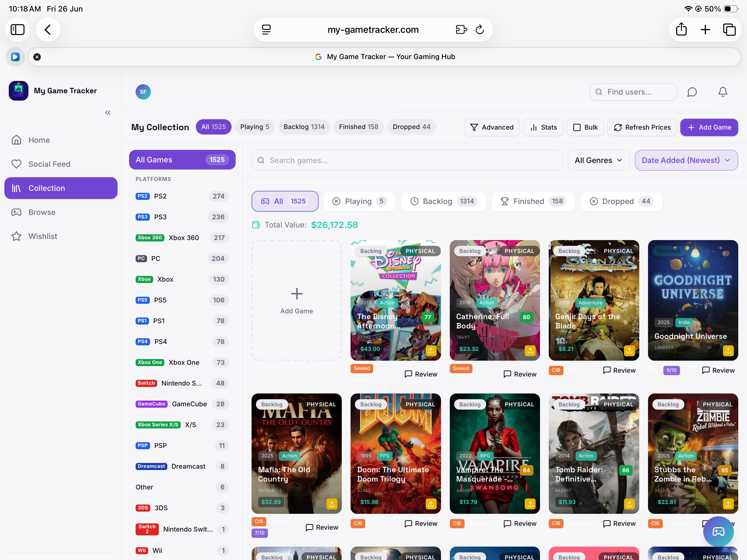Image resolution: width=747 pixels, height=560 pixels.
Task: Select All Games in platforms list
Action: pos(182,160)
